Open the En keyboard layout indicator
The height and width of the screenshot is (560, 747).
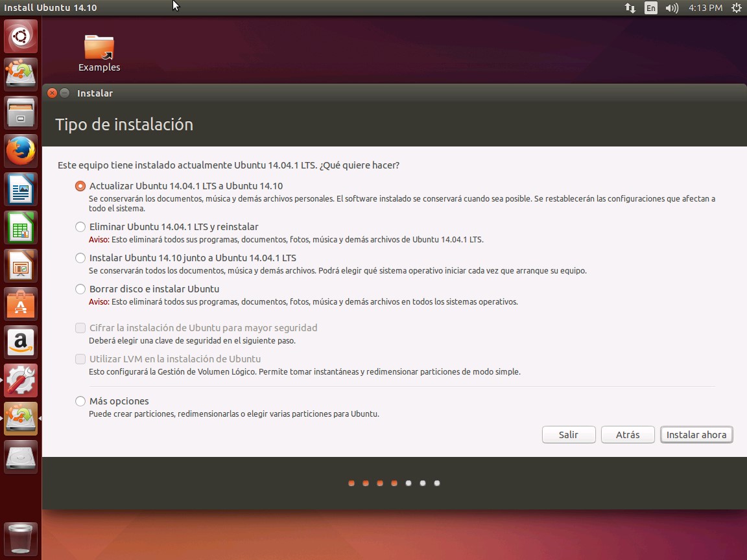coord(651,8)
